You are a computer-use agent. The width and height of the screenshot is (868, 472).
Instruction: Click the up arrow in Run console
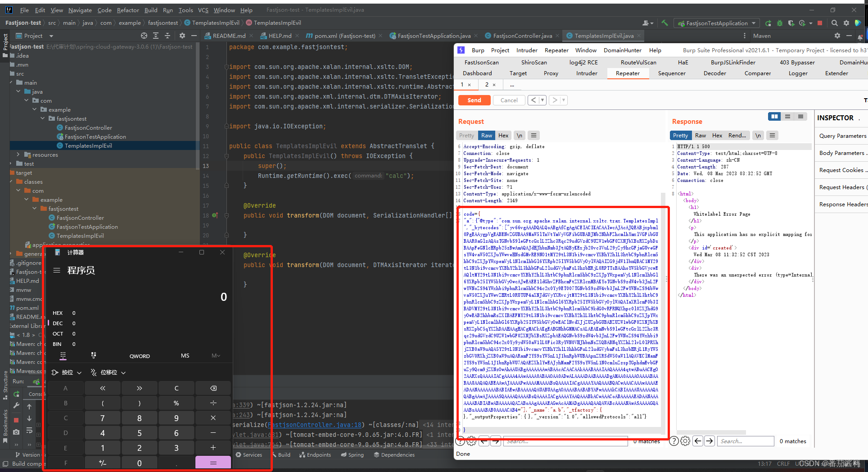[x=29, y=407]
